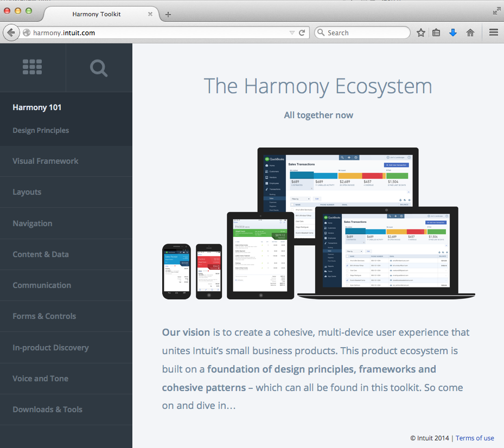504x448 pixels.
Task: Open a new tab with plus button
Action: point(168,15)
